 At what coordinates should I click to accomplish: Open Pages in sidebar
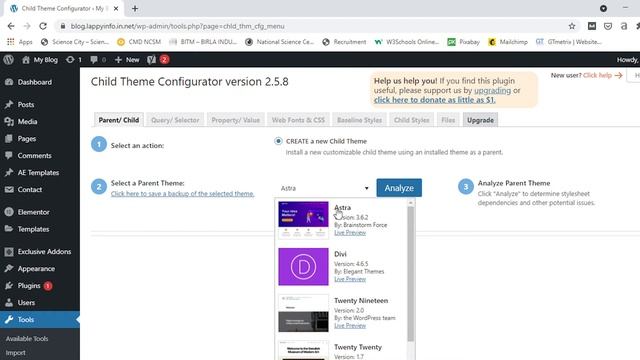[27, 139]
